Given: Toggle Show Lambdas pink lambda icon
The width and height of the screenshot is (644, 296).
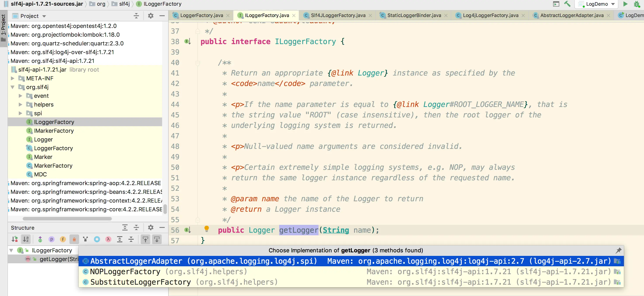Looking at the screenshot, I should coord(108,239).
